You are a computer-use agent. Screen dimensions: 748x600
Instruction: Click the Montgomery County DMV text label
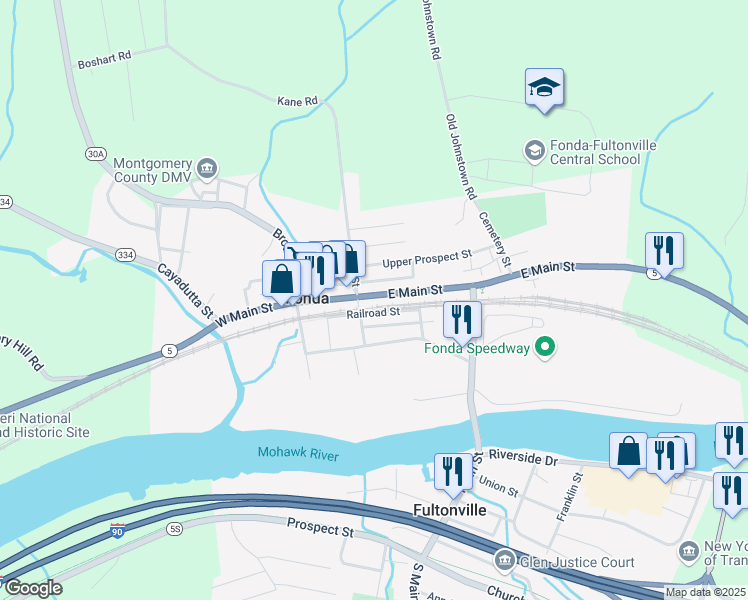(153, 170)
